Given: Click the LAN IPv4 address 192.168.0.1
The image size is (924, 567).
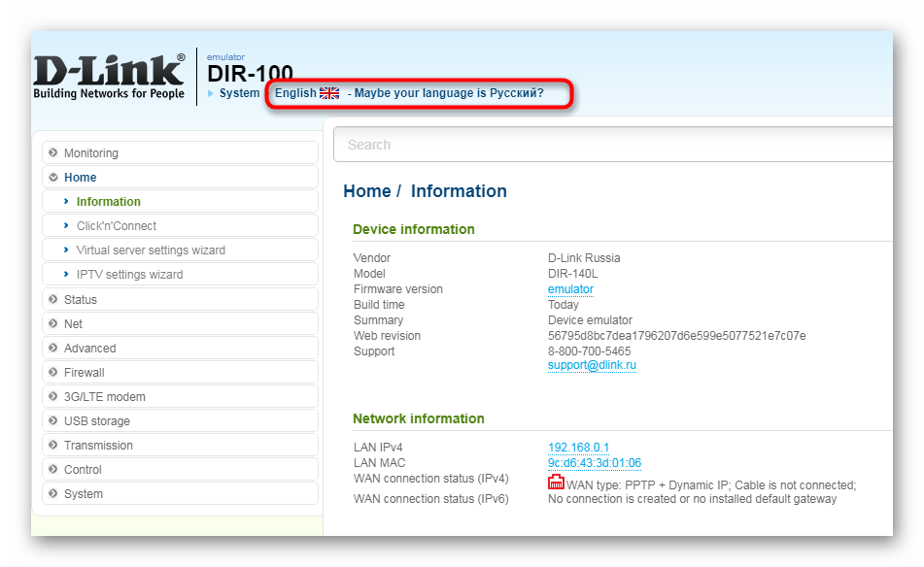Looking at the screenshot, I should (x=578, y=448).
